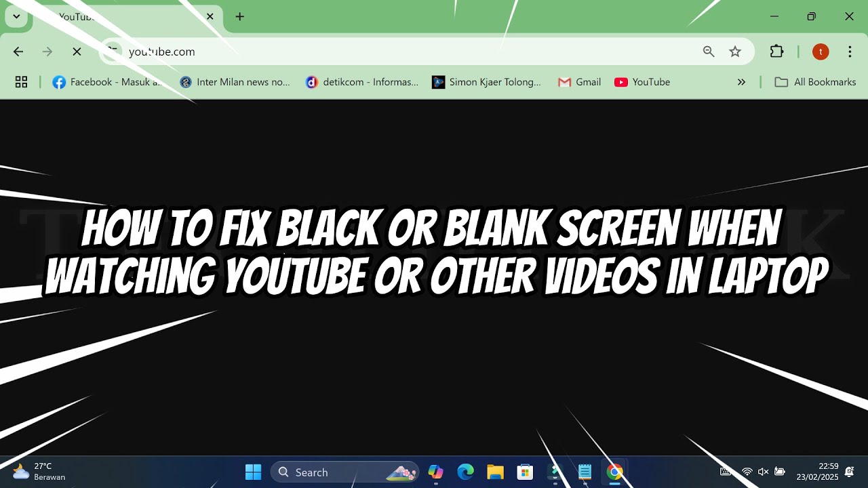Click the muted volume tray icon
Viewport: 868px width, 488px height.
763,472
